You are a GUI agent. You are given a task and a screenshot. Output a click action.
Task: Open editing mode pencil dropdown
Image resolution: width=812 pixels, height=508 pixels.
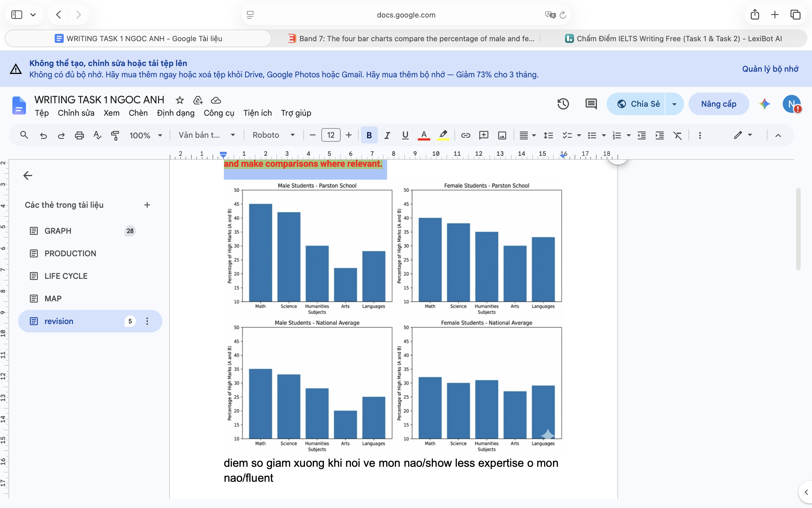(x=743, y=135)
